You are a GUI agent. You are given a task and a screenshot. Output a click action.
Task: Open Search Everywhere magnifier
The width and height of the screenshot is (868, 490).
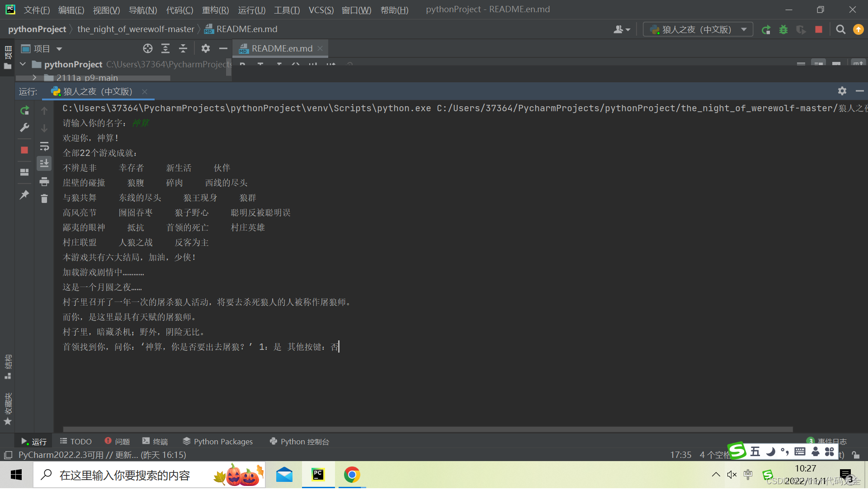pyautogui.click(x=840, y=30)
